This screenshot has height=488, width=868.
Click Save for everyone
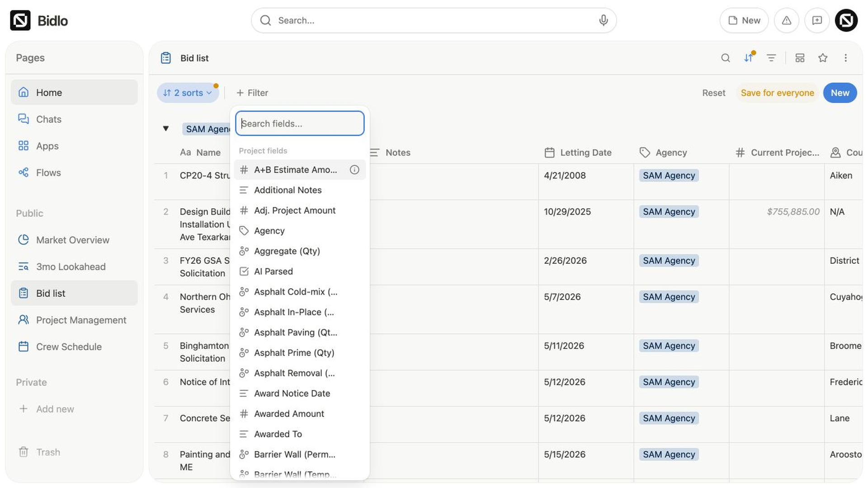[777, 93]
